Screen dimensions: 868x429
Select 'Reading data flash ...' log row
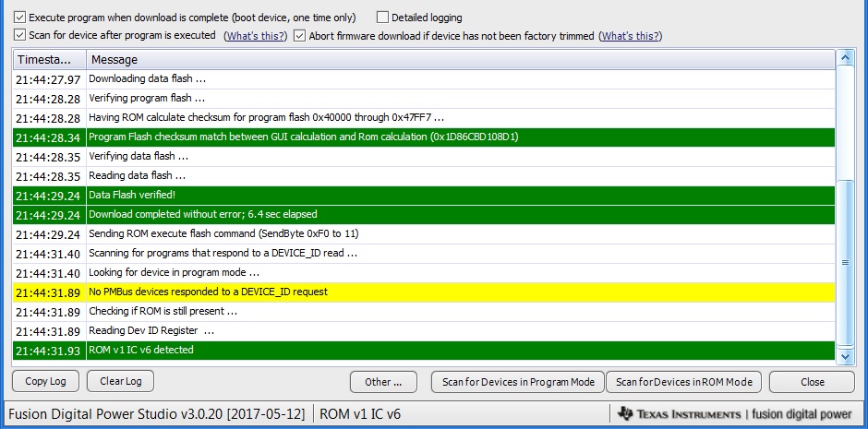[424, 176]
